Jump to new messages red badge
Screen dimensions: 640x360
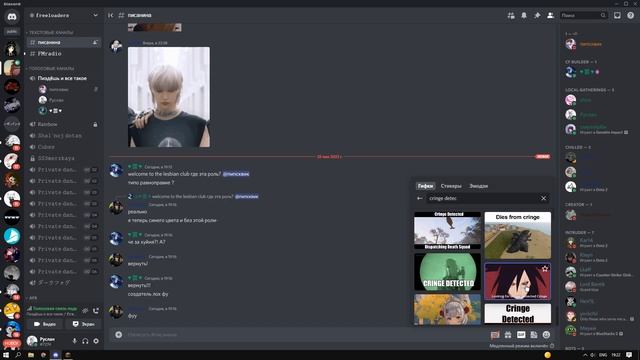[542, 156]
